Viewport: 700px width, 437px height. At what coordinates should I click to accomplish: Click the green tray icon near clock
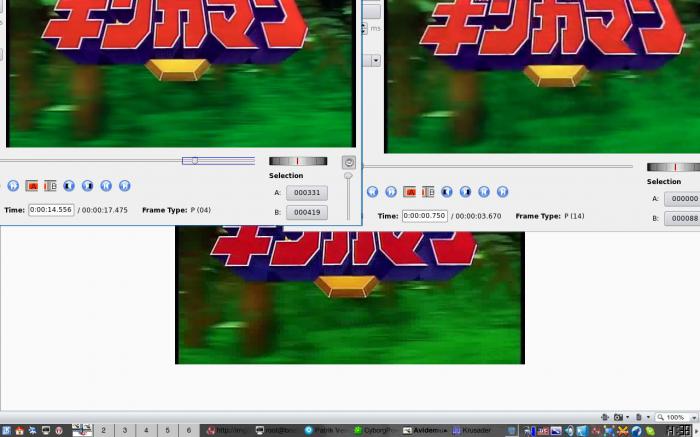tap(650, 431)
